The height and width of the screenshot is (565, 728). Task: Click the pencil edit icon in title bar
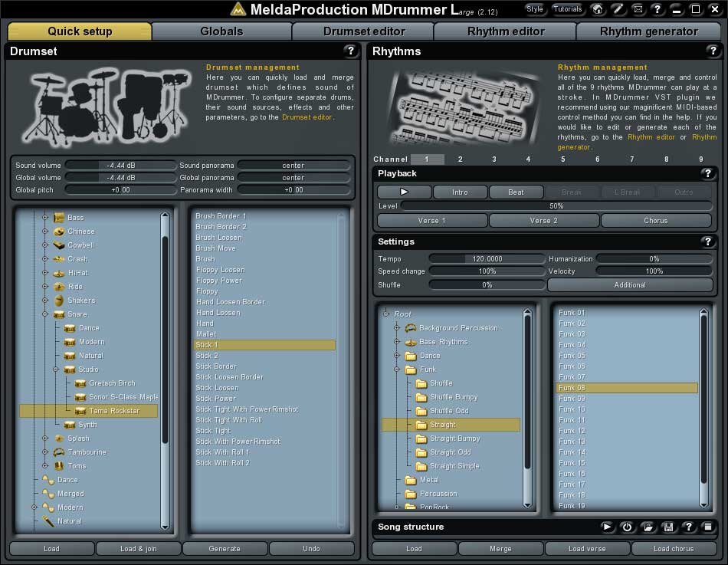click(618, 9)
